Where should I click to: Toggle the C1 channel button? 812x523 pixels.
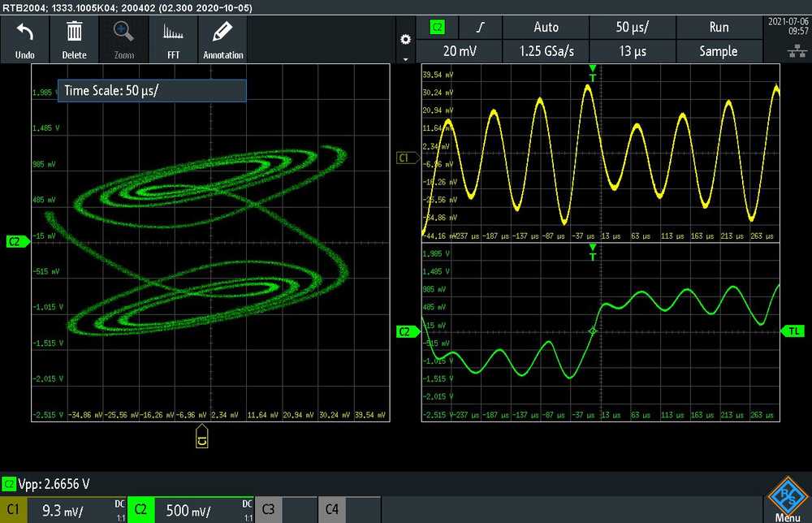(14, 509)
